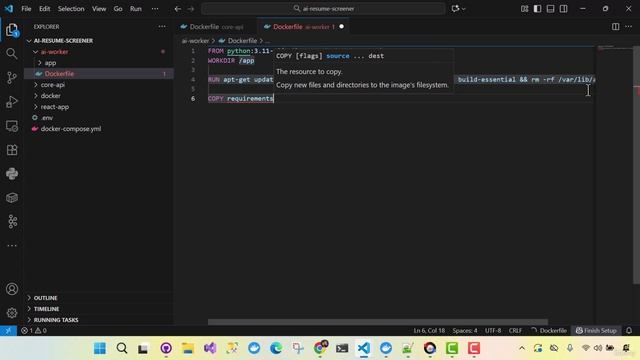This screenshot has height=360, width=640.
Task: Open notifications bell in status bar
Action: 629,331
